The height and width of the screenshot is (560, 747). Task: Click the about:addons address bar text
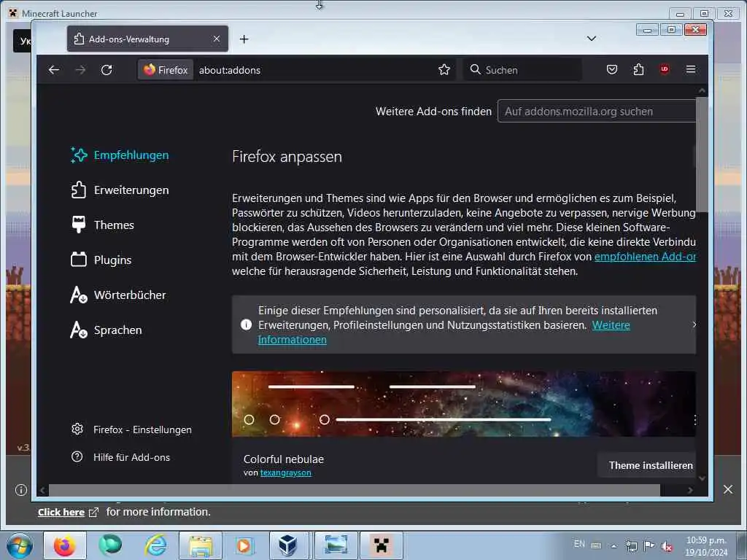(x=230, y=70)
